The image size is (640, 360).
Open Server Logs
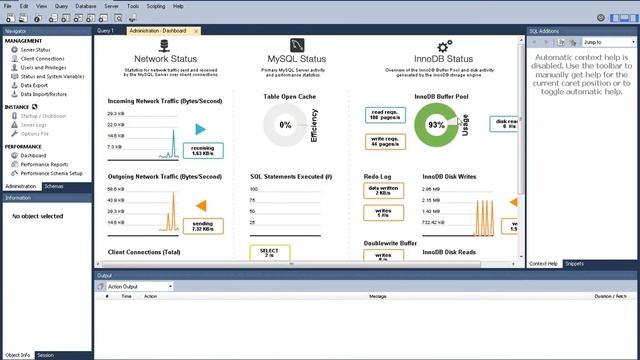pos(33,125)
